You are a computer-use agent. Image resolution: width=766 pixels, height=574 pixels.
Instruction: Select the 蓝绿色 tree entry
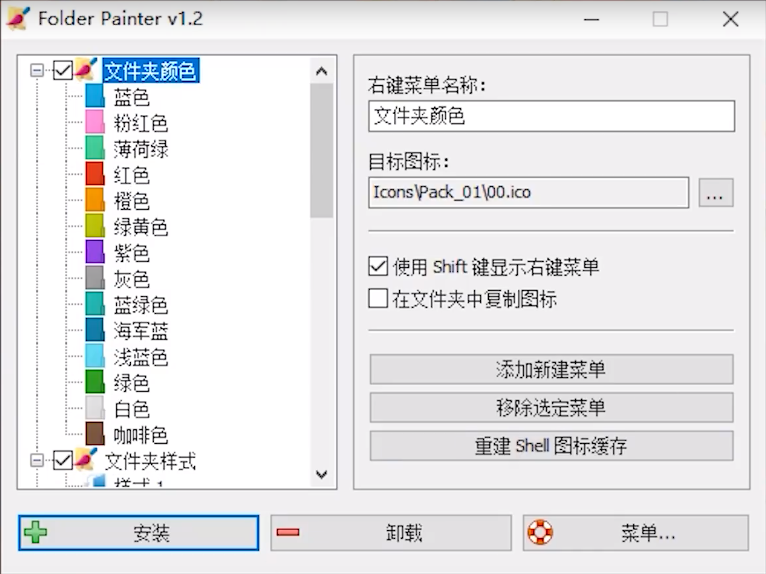pyautogui.click(x=141, y=305)
